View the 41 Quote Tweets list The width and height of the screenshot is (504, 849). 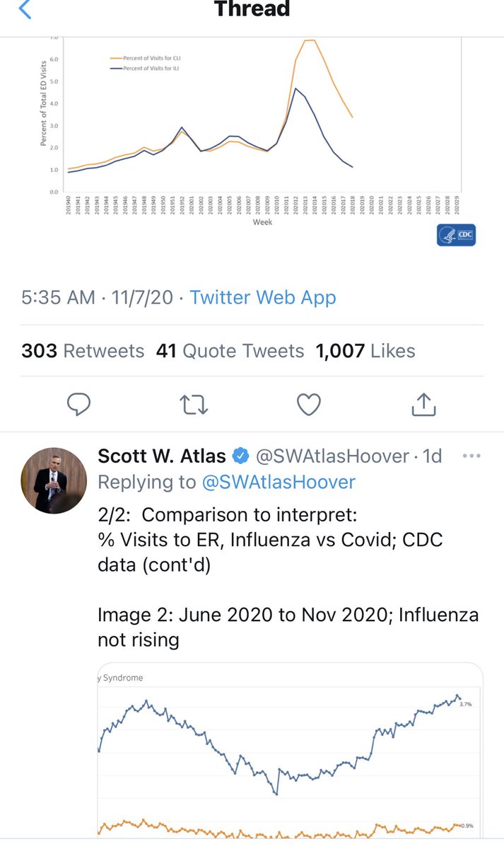pos(230,351)
